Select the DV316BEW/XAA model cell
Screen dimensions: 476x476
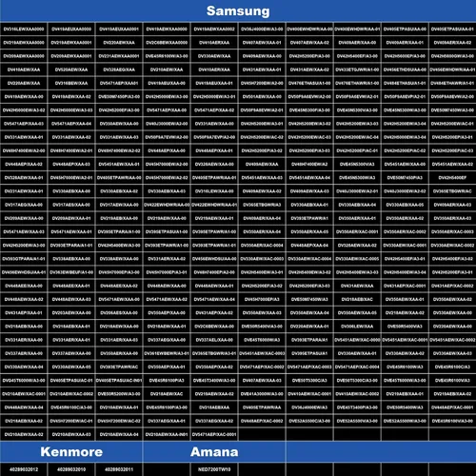point(71,83)
